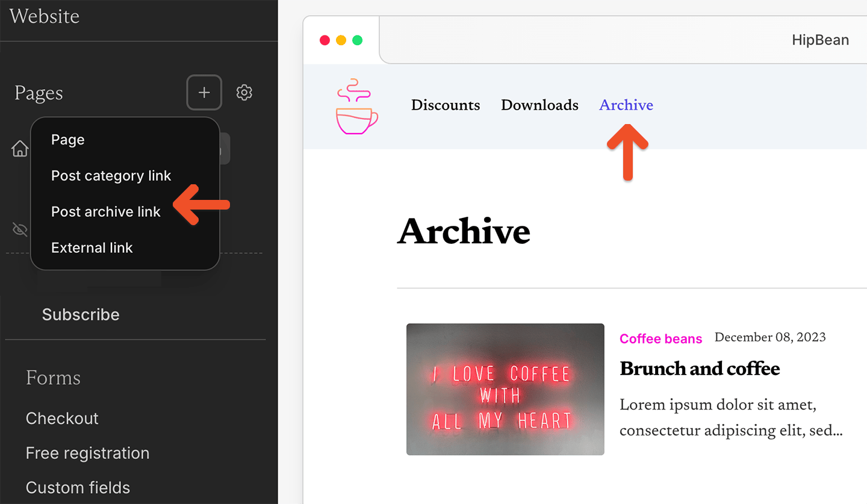The height and width of the screenshot is (504, 867).
Task: Open the Free registration form
Action: [x=87, y=453]
